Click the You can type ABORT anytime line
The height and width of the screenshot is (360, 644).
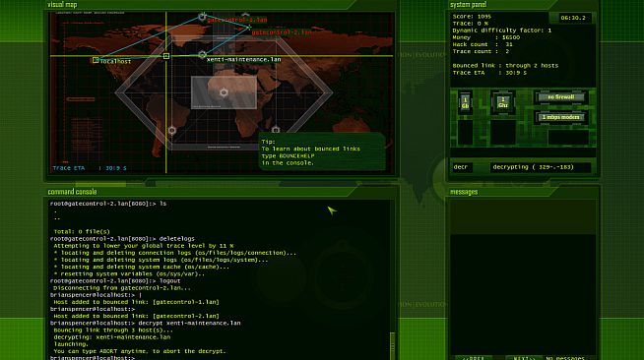click(140, 351)
